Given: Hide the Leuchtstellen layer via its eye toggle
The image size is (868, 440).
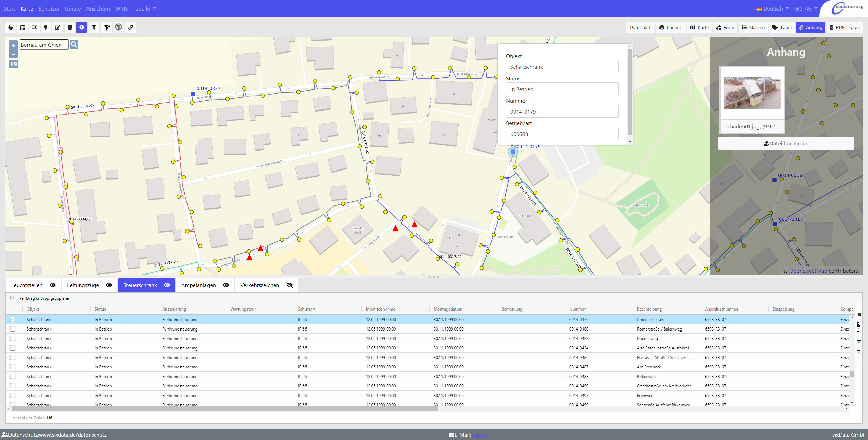Looking at the screenshot, I should [x=53, y=285].
